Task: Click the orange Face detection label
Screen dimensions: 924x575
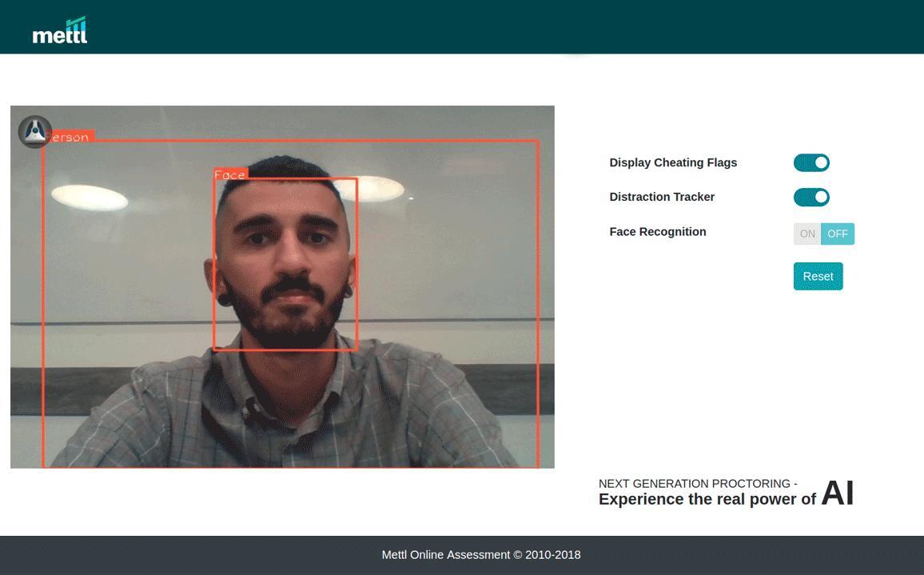Action: tap(230, 174)
